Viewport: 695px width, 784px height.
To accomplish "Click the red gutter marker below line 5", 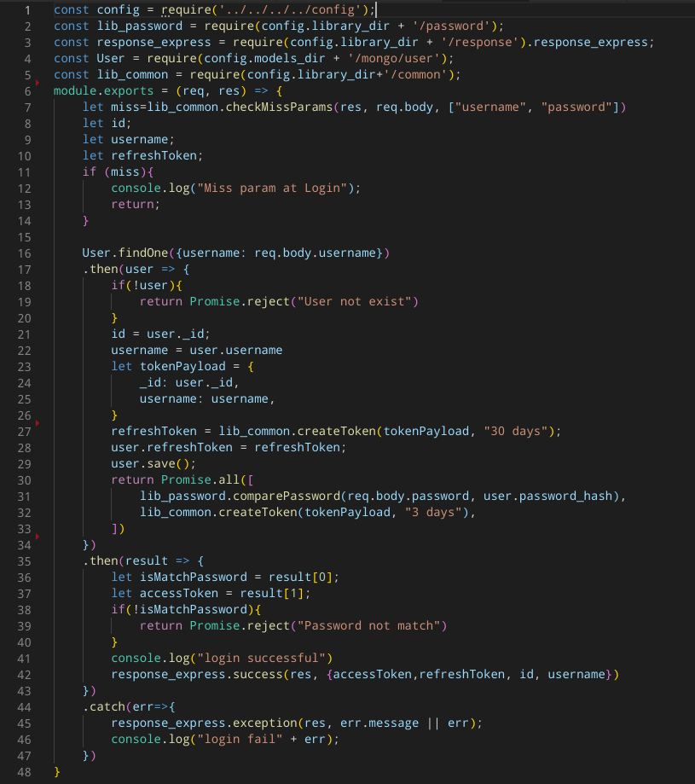I will tap(38, 82).
